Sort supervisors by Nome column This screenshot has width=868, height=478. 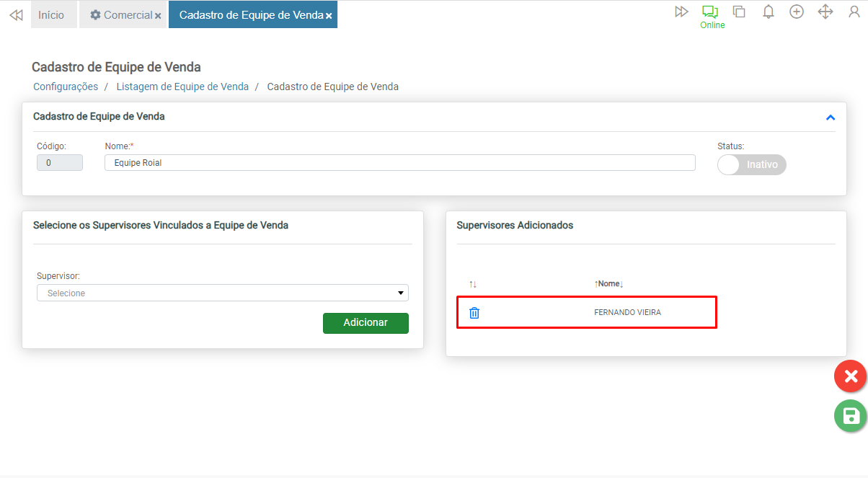click(x=608, y=284)
